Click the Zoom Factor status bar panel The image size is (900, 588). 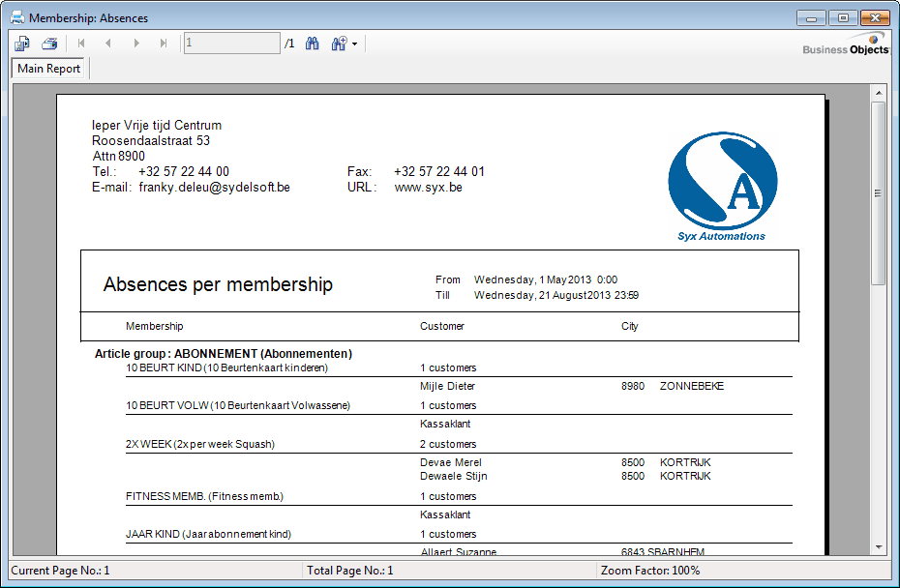point(740,571)
